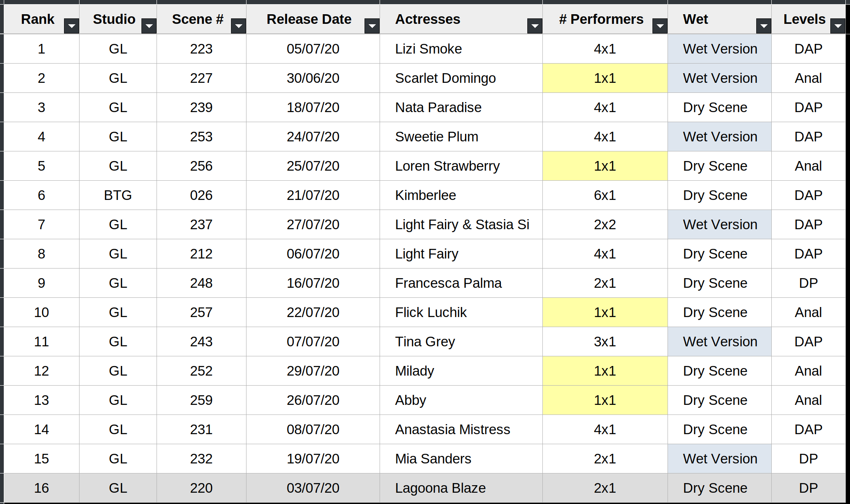Select the Anastasia Mistress cell
The image size is (850, 504).
tap(452, 430)
